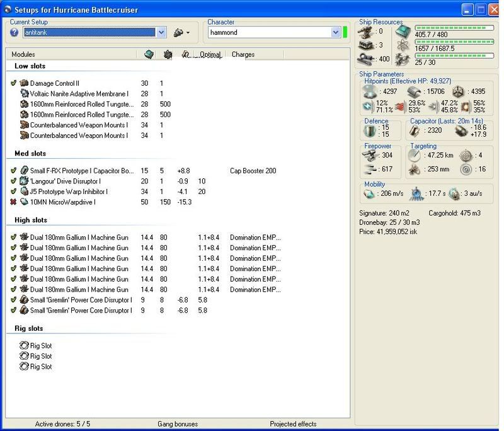Click the calibration icon showing 400
The image size is (504, 431).
(x=366, y=59)
